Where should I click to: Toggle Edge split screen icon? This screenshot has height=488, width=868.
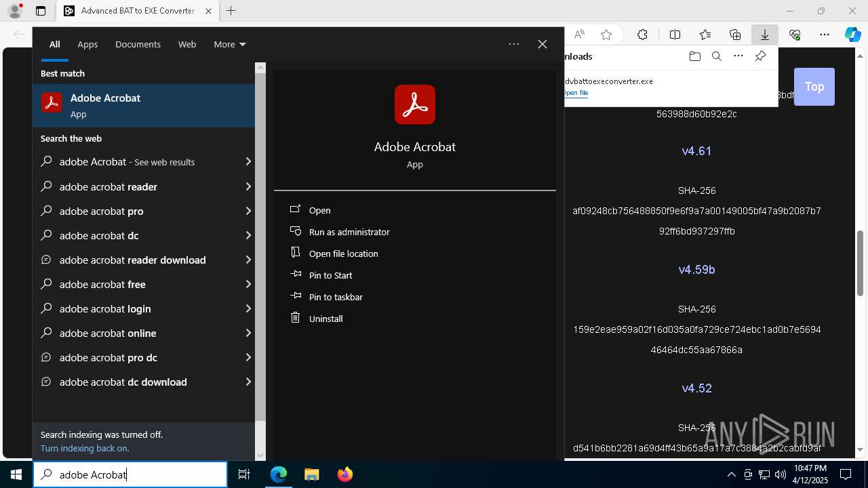pyautogui.click(x=675, y=35)
